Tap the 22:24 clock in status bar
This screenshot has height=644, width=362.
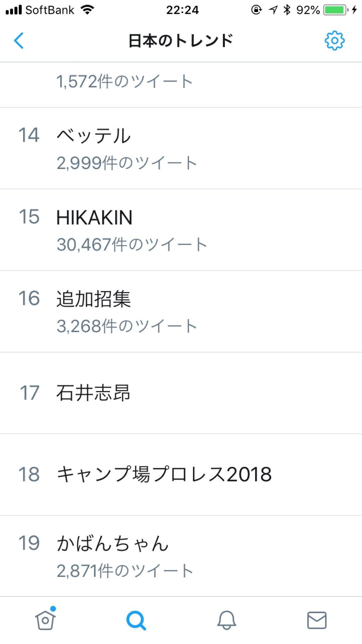tap(182, 10)
